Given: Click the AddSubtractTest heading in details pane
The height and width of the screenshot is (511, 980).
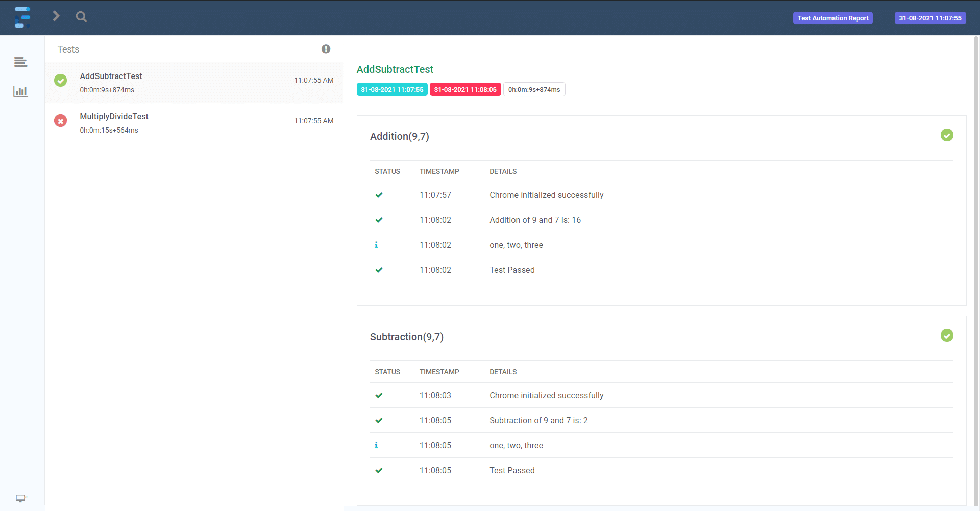Looking at the screenshot, I should click(395, 69).
